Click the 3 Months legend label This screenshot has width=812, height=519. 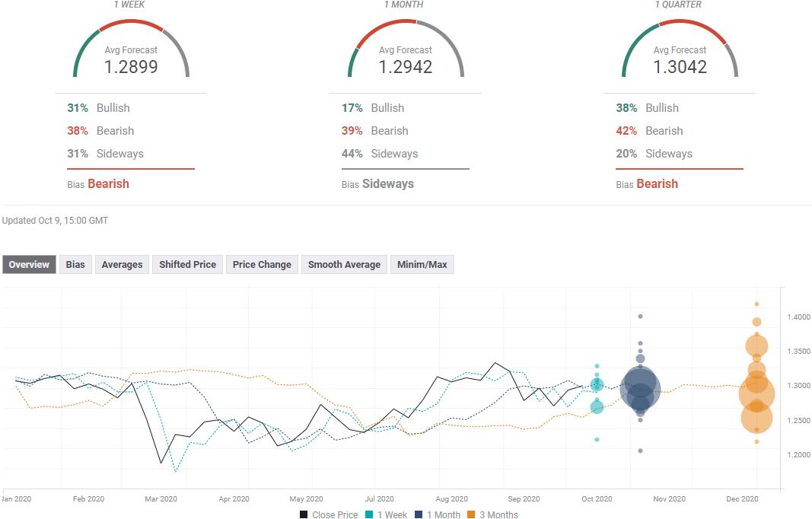(498, 514)
